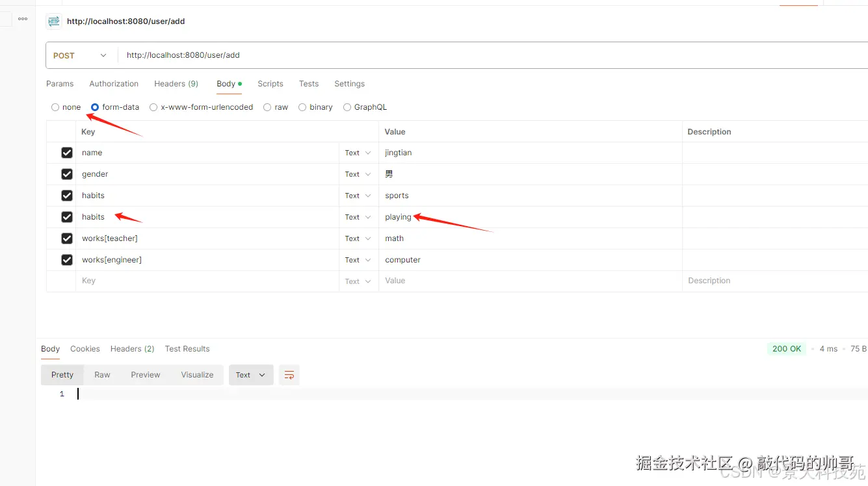Open Text type dropdown for sports row
Image resolution: width=868 pixels, height=486 pixels.
pyautogui.click(x=358, y=196)
